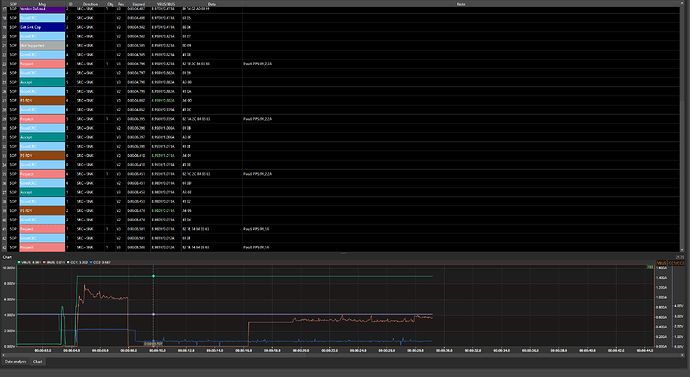The height and width of the screenshot is (377, 690).
Task: Select the Not Supported message row
Action: (42, 45)
